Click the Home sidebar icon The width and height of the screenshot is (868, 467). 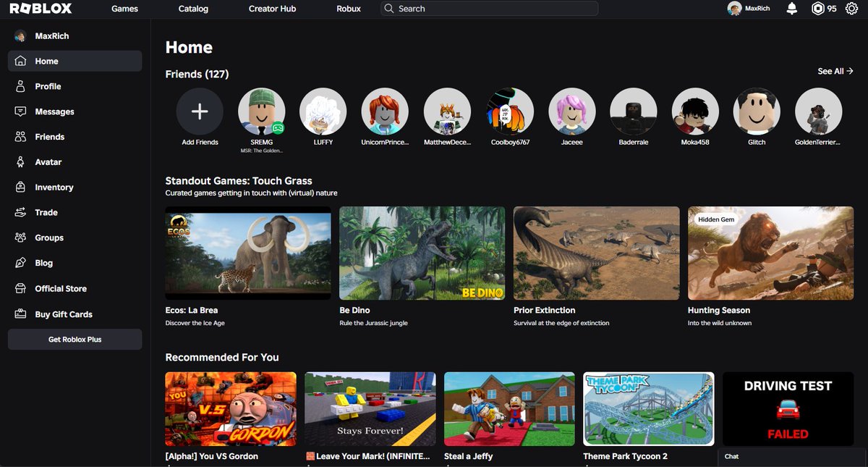[20, 61]
